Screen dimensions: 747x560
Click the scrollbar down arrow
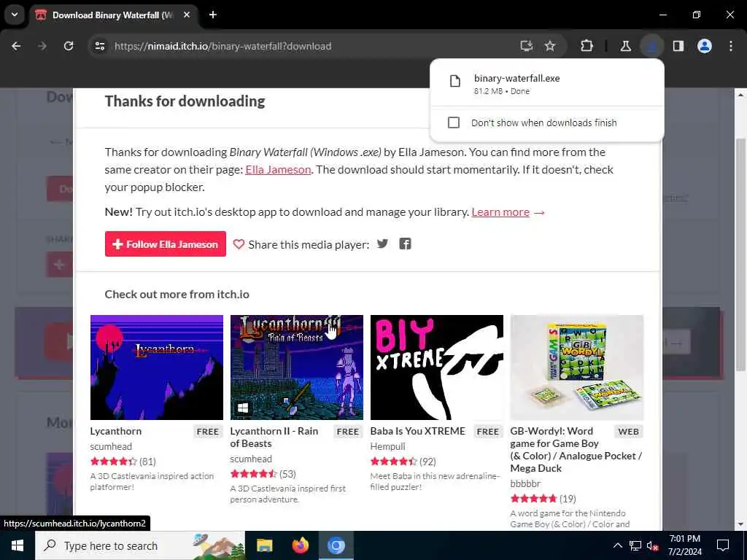tap(740, 524)
